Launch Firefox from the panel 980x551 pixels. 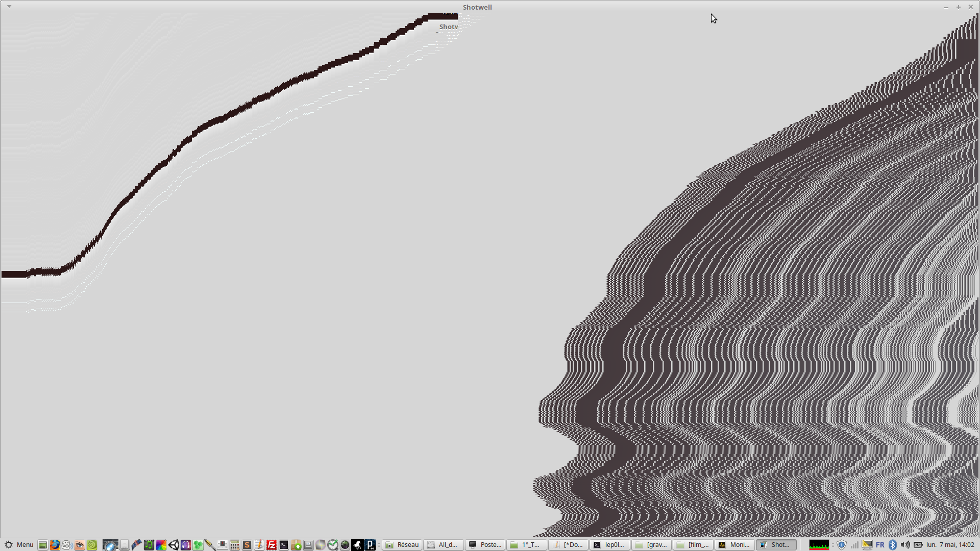click(55, 545)
